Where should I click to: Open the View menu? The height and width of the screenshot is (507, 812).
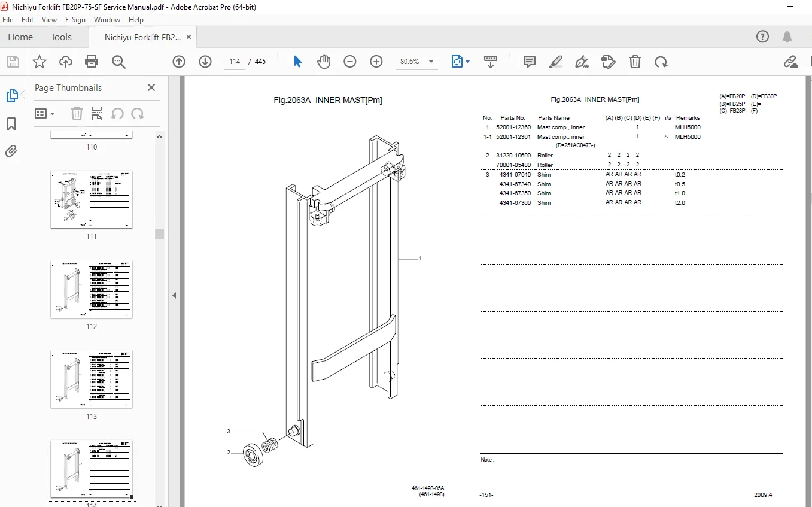pos(50,20)
